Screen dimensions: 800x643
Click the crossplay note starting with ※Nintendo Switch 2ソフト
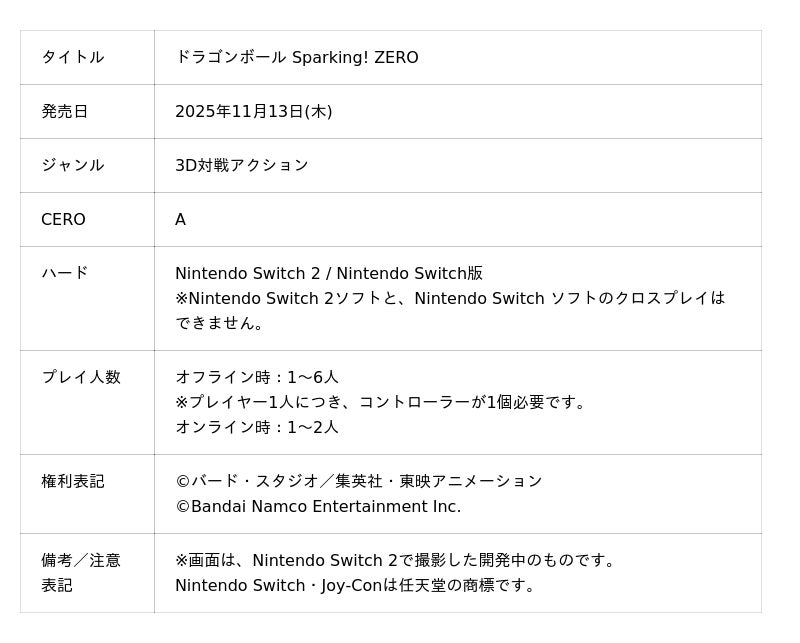tap(450, 299)
